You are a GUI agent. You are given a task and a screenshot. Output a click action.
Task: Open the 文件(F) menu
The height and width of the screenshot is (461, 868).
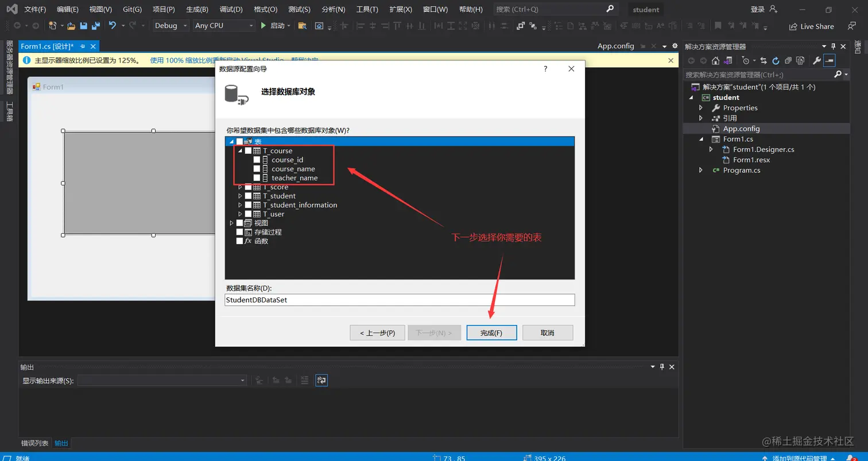(35, 10)
